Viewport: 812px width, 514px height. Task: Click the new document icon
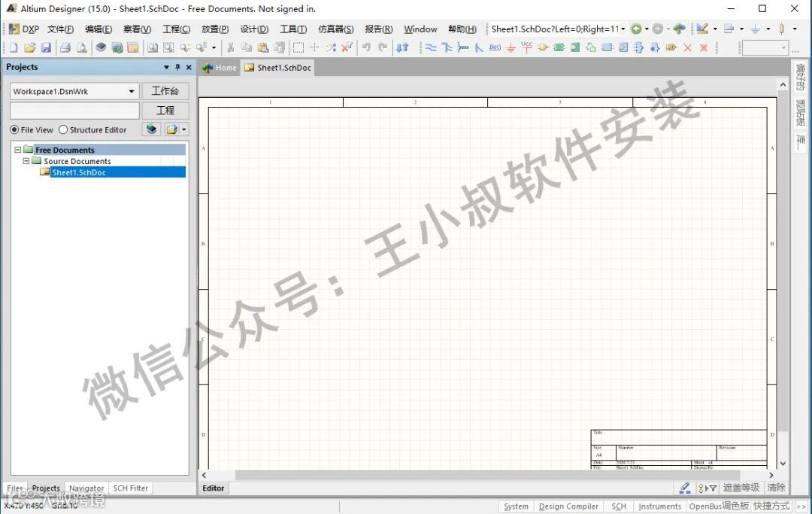tap(14, 47)
